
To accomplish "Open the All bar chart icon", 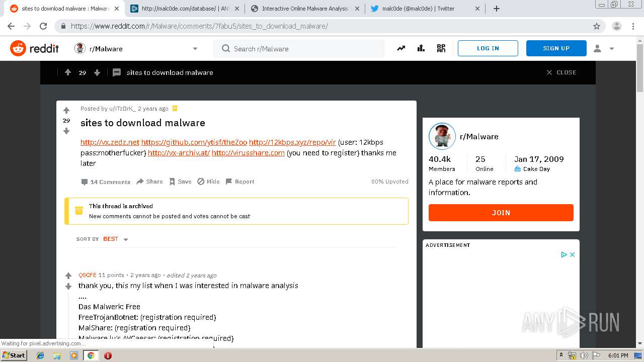I will pyautogui.click(x=421, y=48).
